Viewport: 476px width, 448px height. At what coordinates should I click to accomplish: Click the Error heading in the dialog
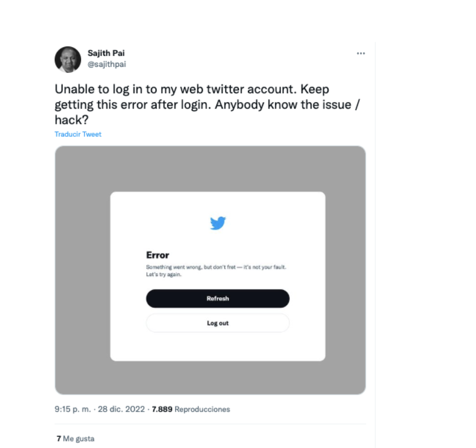tap(157, 255)
